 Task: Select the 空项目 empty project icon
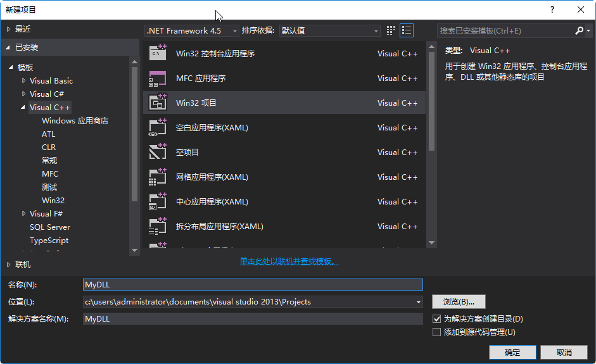click(157, 152)
